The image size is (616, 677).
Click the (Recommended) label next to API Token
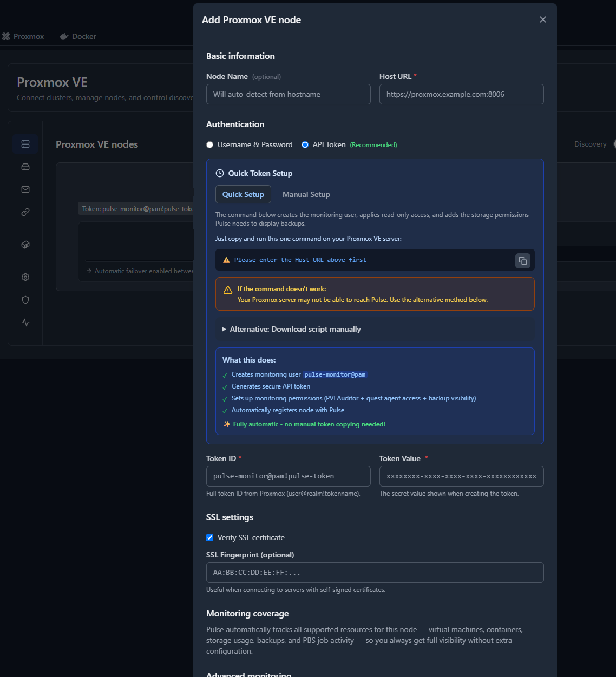point(373,145)
